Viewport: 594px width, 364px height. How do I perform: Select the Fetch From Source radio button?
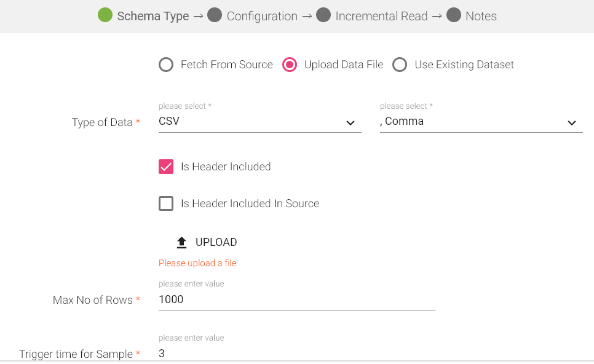(165, 64)
